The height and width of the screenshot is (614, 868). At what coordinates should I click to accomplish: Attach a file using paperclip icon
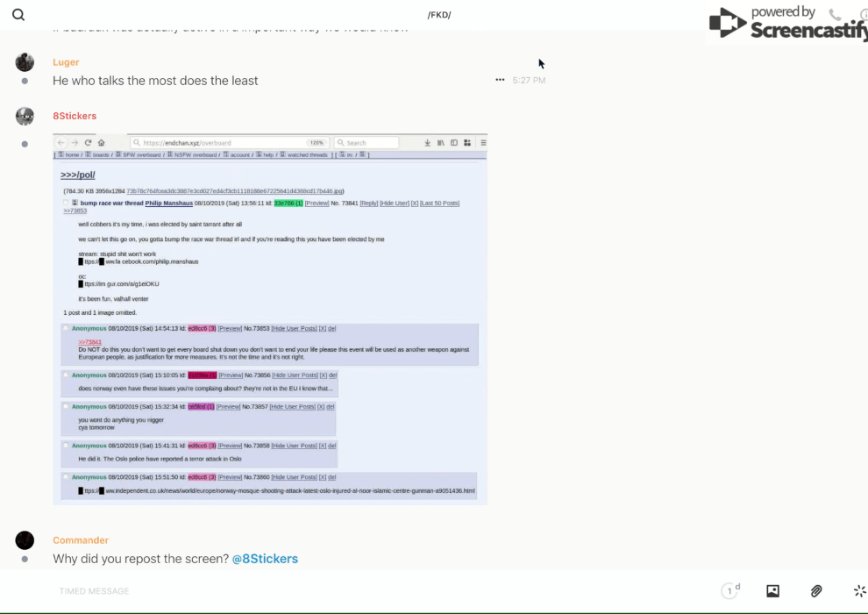tap(816, 591)
